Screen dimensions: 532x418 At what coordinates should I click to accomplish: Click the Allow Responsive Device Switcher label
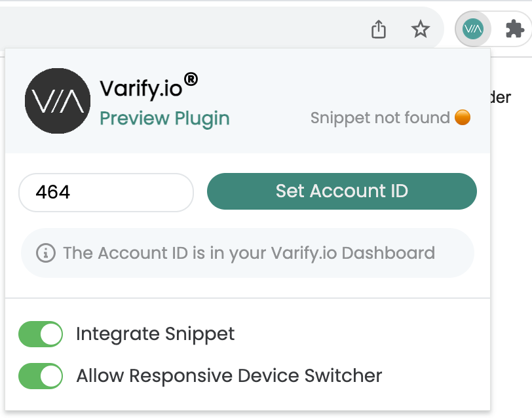tap(229, 375)
